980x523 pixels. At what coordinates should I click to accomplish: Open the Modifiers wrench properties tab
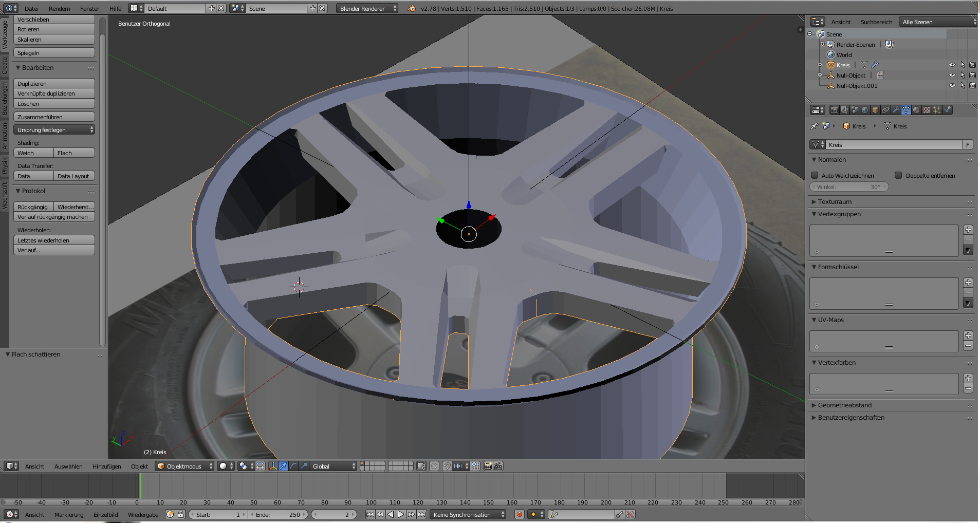896,110
